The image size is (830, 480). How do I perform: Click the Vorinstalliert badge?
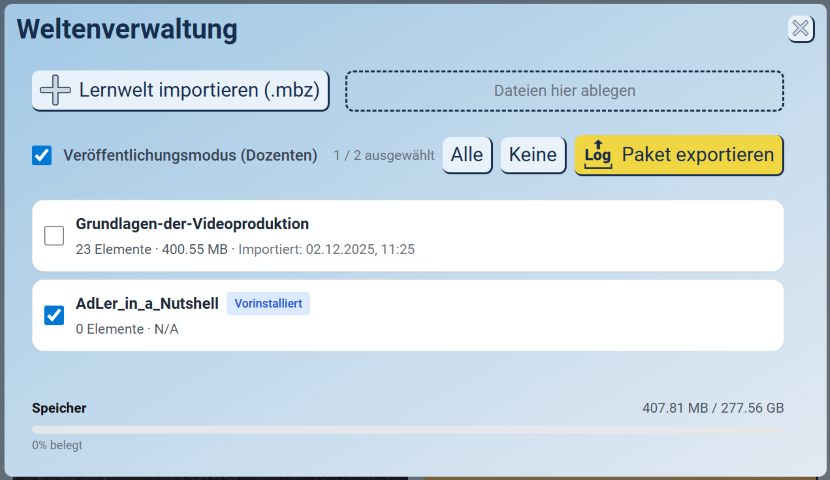pyautogui.click(x=268, y=304)
